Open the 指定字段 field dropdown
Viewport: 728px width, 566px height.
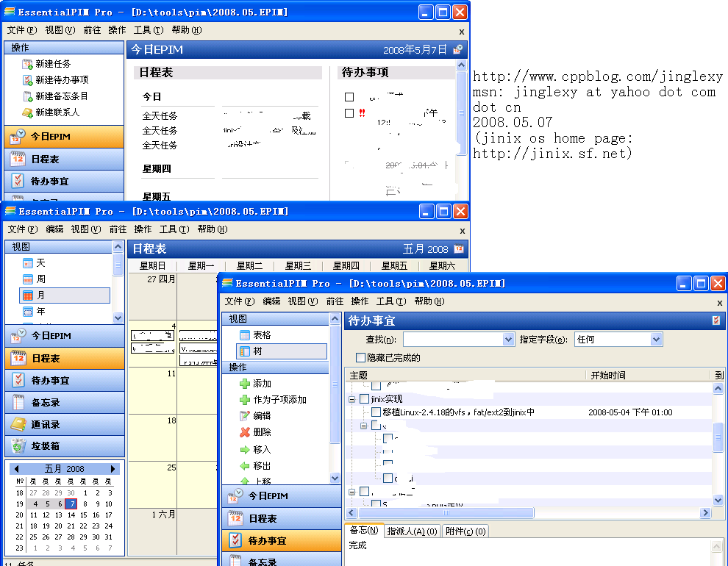tap(656, 340)
